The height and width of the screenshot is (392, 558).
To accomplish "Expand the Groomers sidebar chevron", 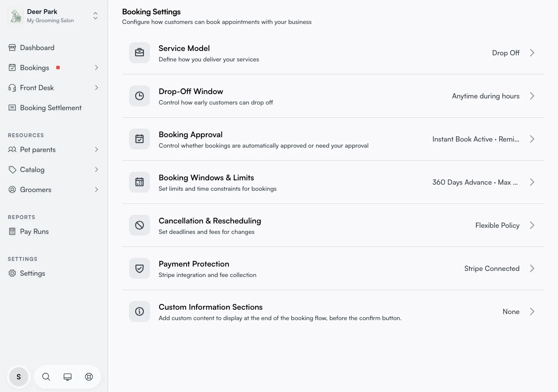I will 96,189.
